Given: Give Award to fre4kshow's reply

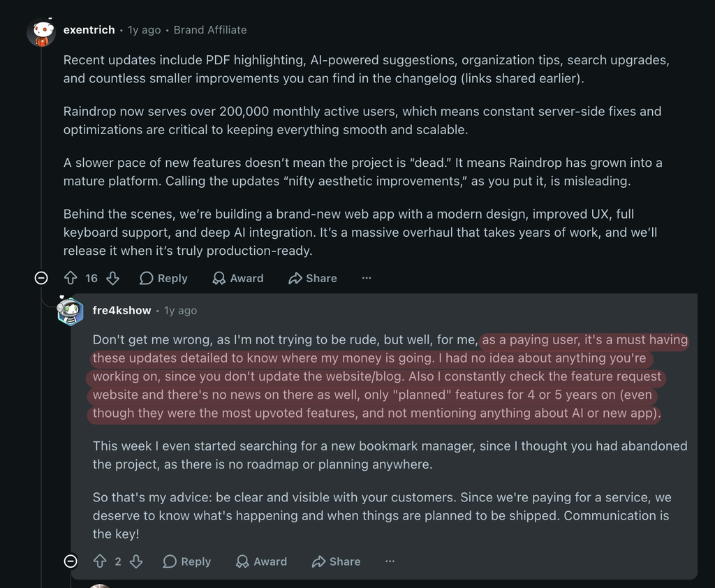Looking at the screenshot, I should (x=261, y=561).
